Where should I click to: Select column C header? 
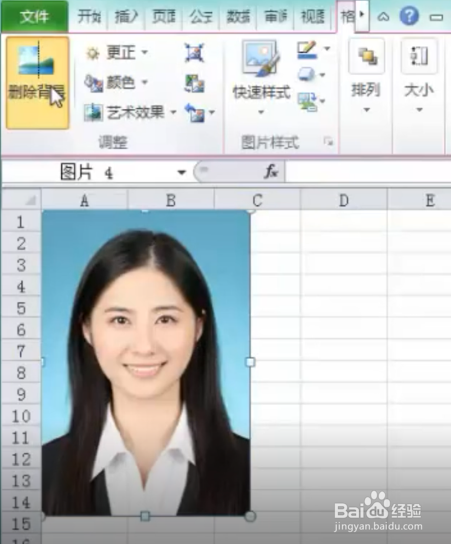257,200
